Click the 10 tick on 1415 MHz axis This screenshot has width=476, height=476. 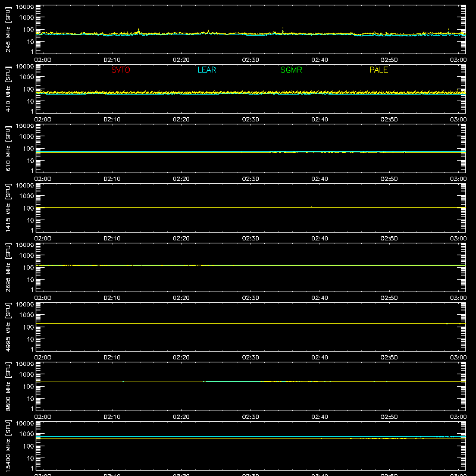[30, 220]
